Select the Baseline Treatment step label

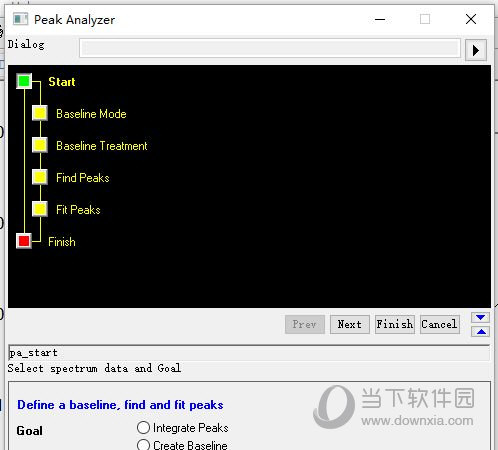102,146
